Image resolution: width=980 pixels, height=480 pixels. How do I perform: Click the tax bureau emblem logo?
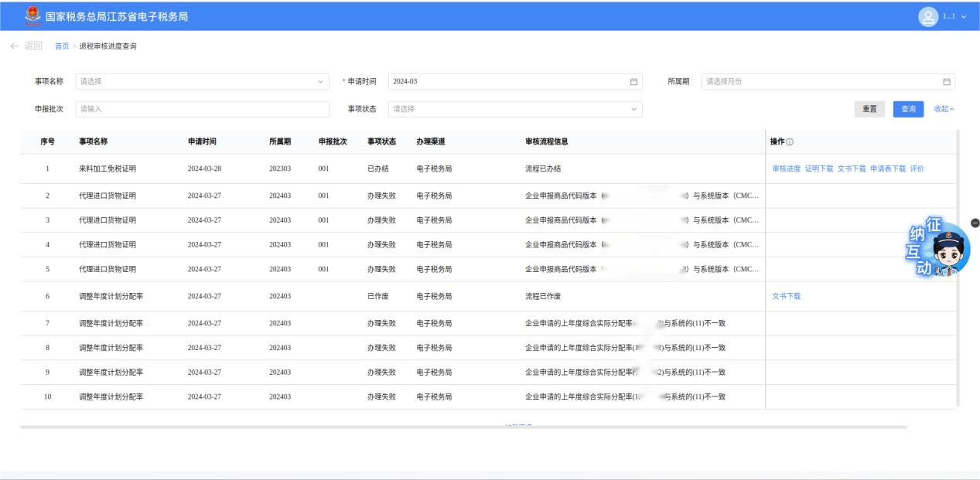[x=32, y=15]
